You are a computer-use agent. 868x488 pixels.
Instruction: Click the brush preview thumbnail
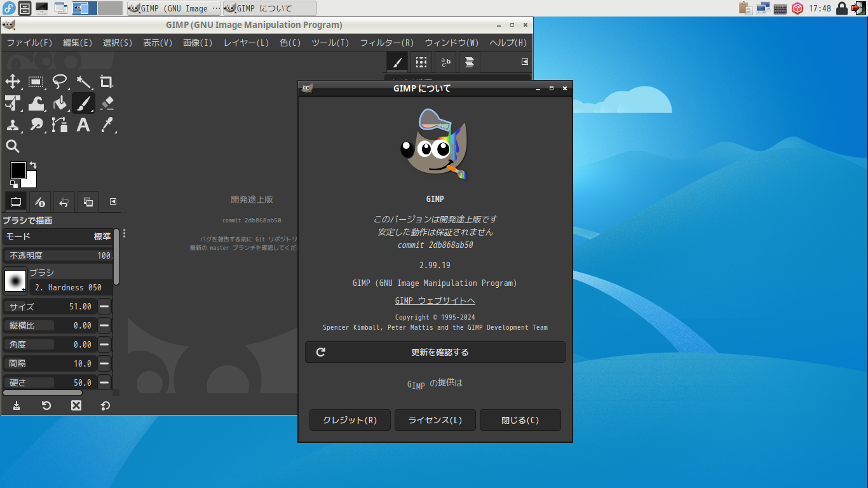15,280
